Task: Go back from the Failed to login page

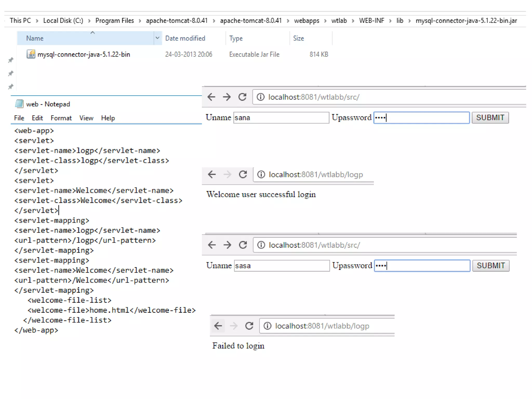Action: 218,325
